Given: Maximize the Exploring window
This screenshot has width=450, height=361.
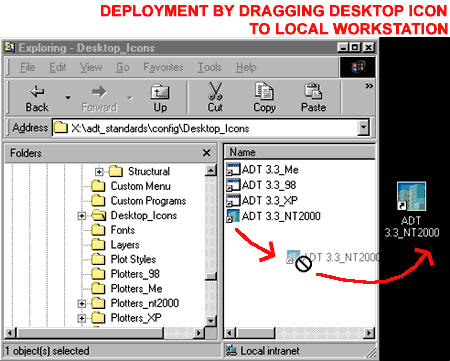Looking at the screenshot, I should [356, 48].
